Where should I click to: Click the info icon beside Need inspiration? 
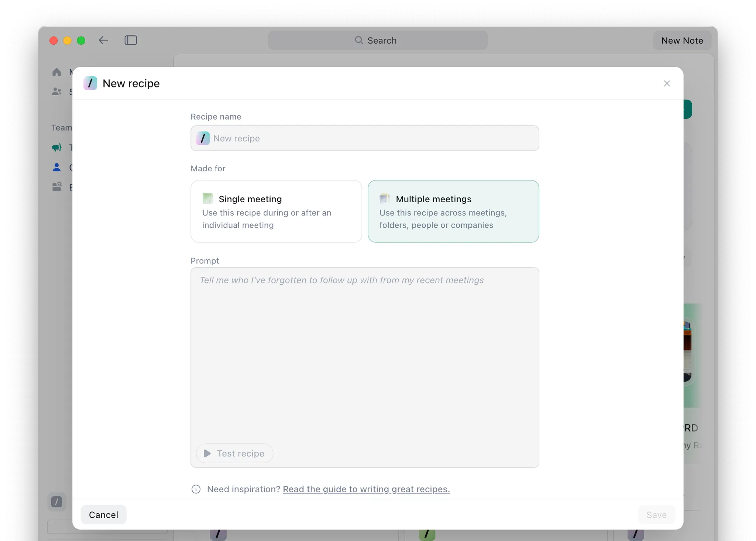coord(196,489)
